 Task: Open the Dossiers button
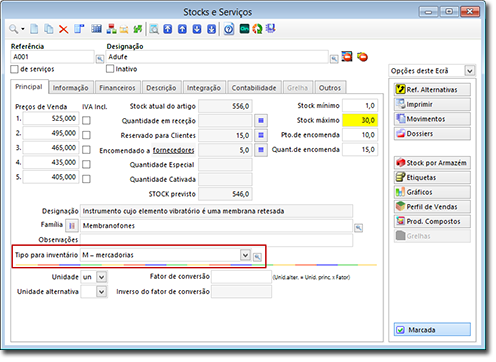click(x=432, y=133)
